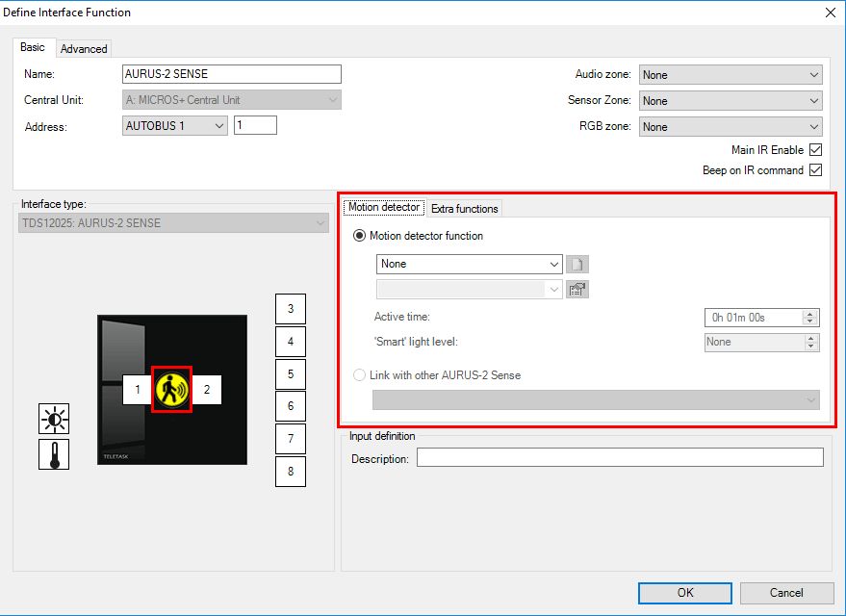Select button 2 on the AURUS panel
846x616 pixels.
click(206, 390)
